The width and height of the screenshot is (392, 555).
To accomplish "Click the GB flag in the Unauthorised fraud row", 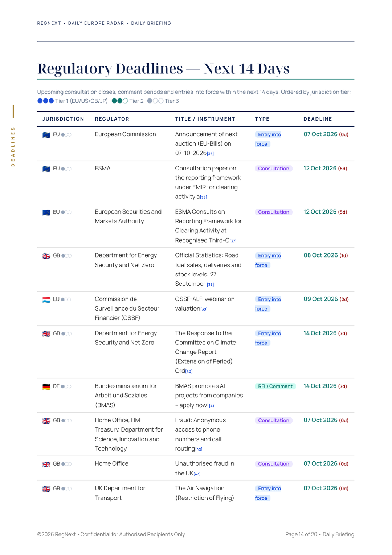I will [46, 465].
